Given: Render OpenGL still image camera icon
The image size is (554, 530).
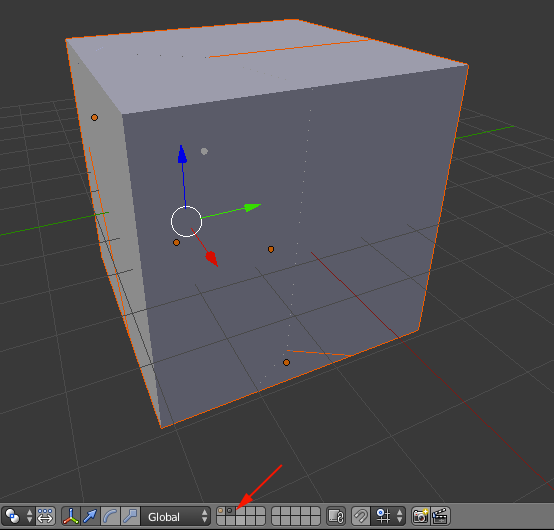Looking at the screenshot, I should (421, 516).
